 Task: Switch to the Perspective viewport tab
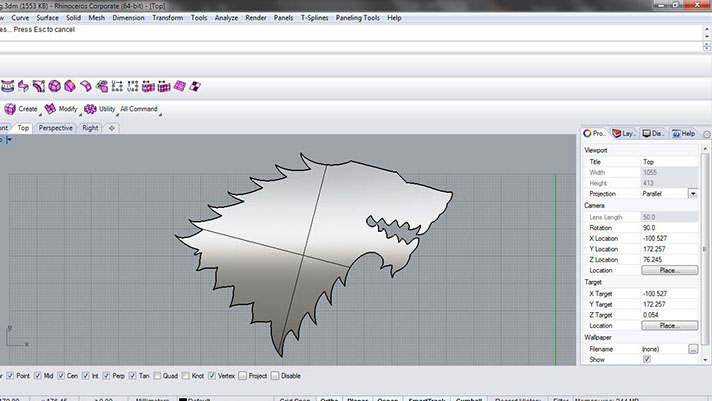coord(55,128)
